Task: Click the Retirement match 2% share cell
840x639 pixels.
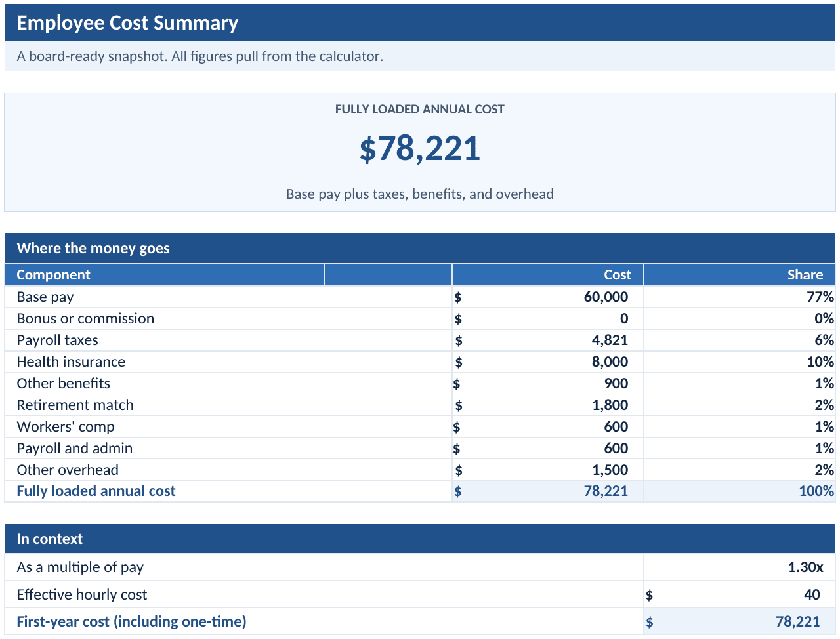Action: [740, 405]
